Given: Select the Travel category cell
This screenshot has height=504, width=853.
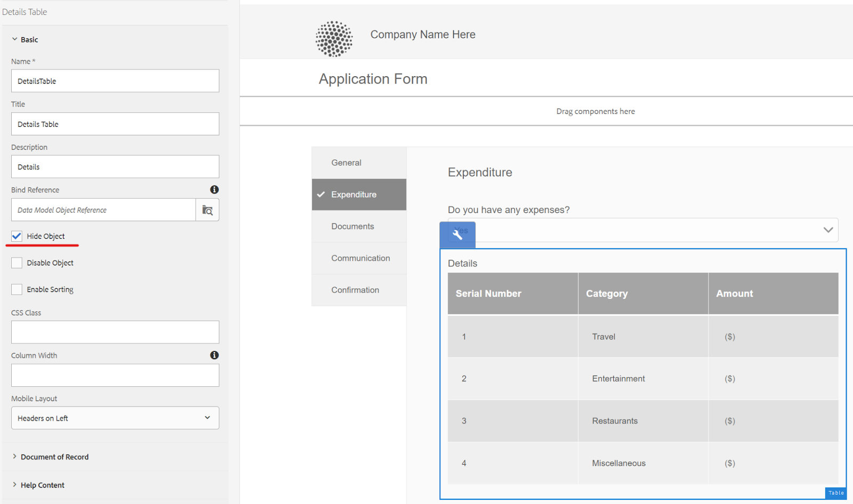Looking at the screenshot, I should click(643, 337).
